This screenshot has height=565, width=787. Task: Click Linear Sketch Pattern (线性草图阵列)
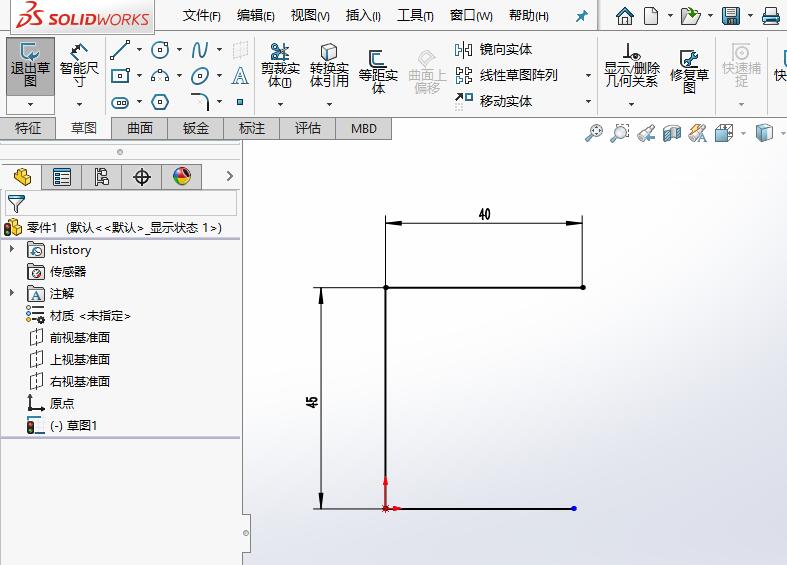(x=506, y=75)
